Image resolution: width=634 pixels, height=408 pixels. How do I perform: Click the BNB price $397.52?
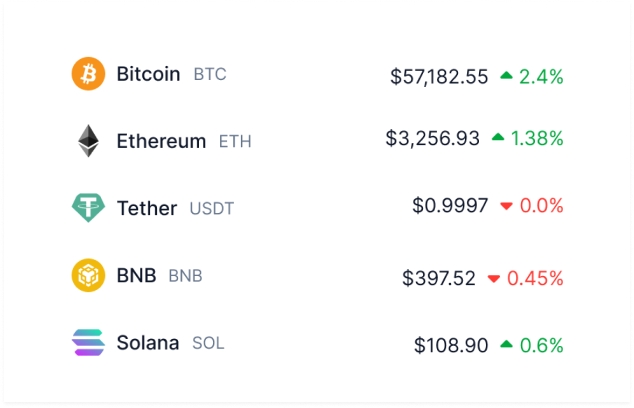pyautogui.click(x=439, y=278)
